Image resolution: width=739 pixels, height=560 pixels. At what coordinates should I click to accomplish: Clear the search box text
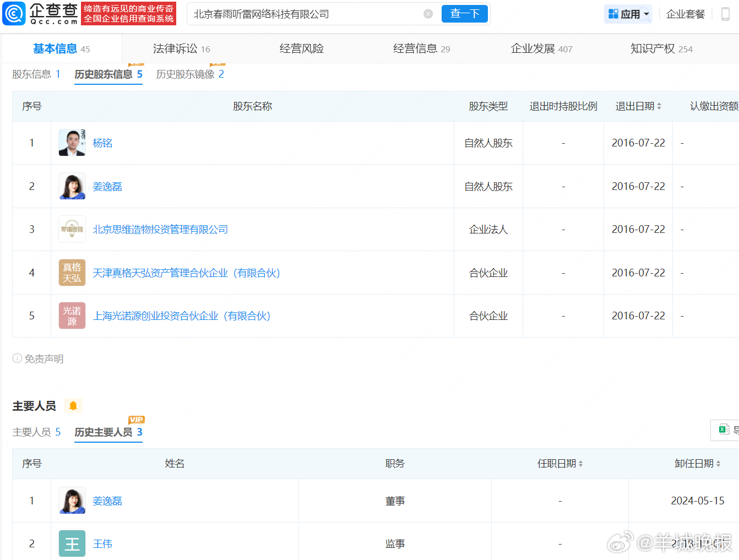pyautogui.click(x=428, y=14)
